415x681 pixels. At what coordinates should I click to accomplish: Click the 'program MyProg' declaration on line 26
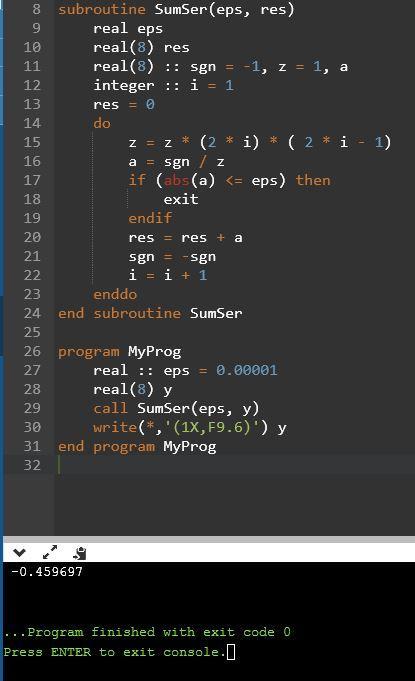click(120, 351)
